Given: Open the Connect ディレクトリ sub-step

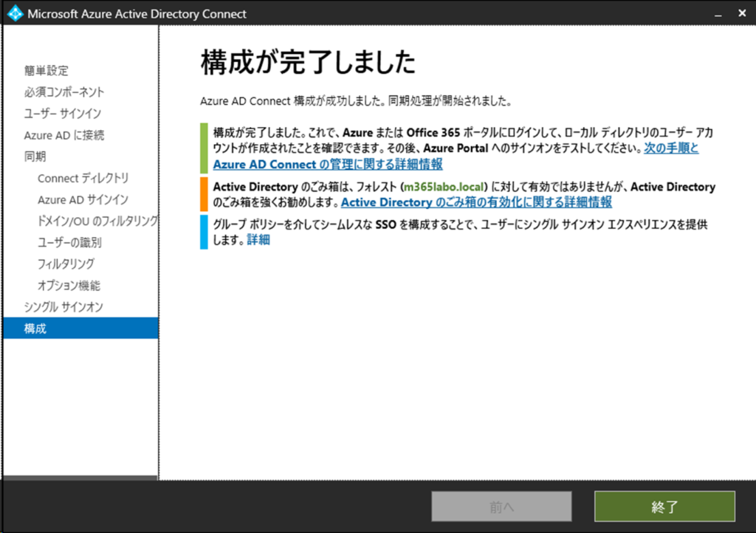Looking at the screenshot, I should pyautogui.click(x=83, y=179).
